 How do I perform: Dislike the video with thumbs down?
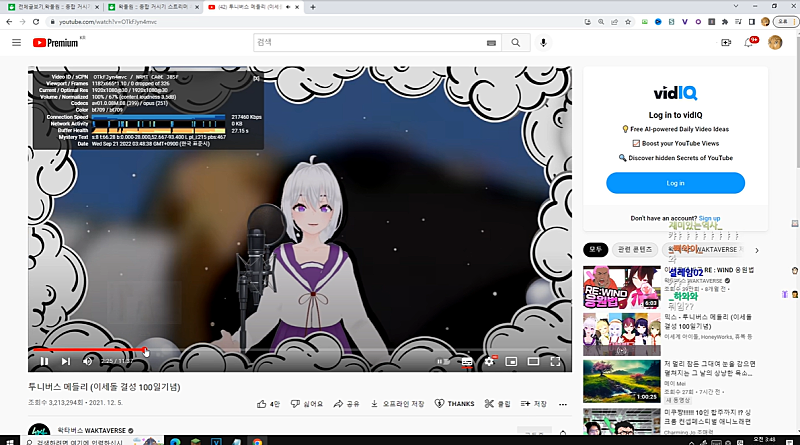307,404
